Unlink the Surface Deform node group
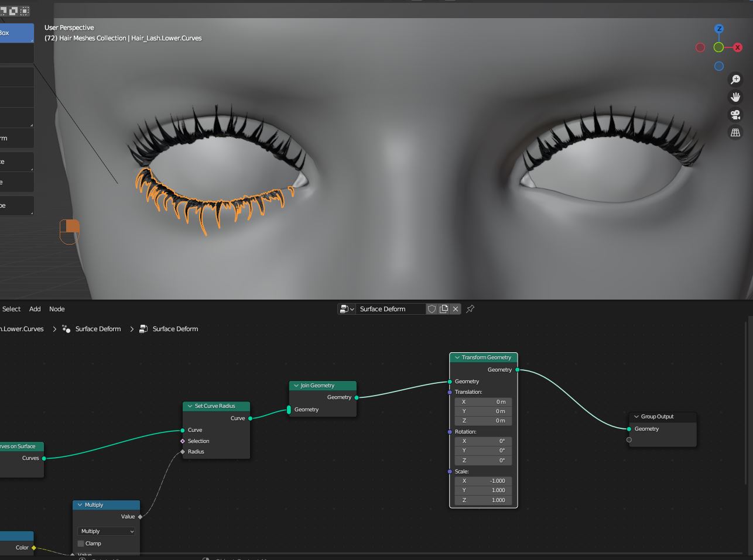The width and height of the screenshot is (753, 560). tap(456, 309)
